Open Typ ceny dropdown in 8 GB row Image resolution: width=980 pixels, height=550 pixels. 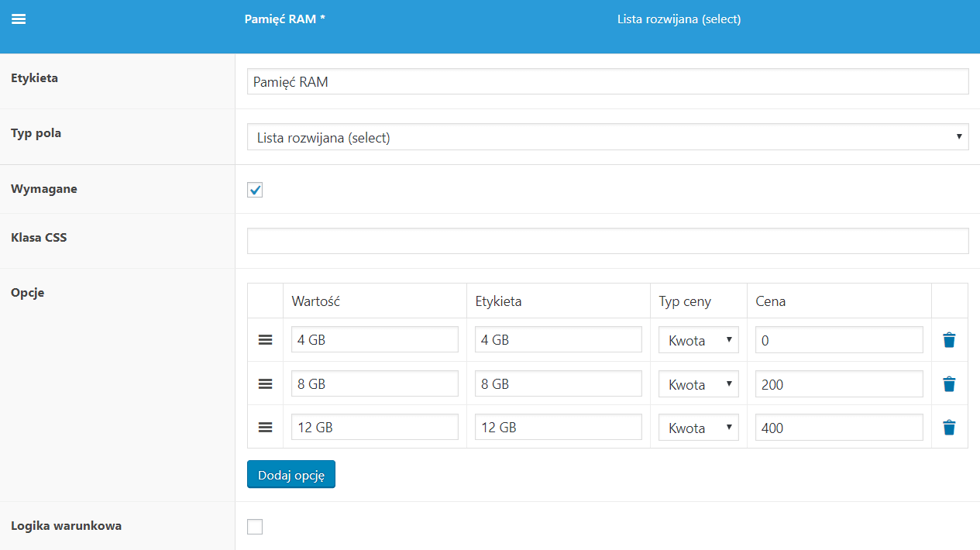(699, 383)
